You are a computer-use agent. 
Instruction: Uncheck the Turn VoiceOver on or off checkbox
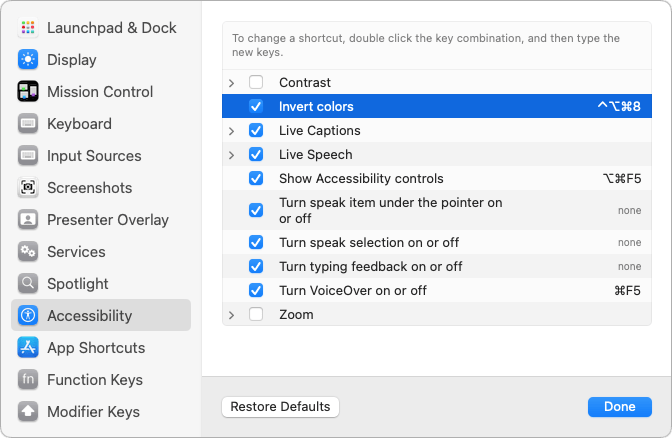click(256, 290)
